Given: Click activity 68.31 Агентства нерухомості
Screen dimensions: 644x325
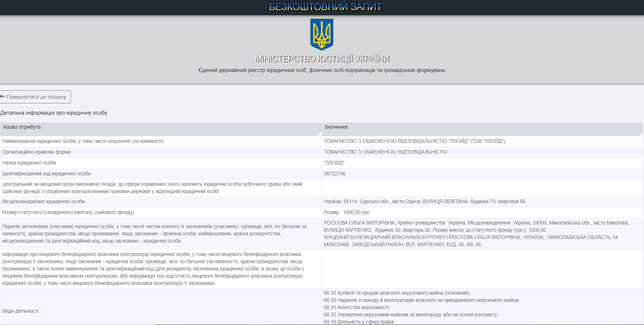Looking at the screenshot, I should point(356,308).
